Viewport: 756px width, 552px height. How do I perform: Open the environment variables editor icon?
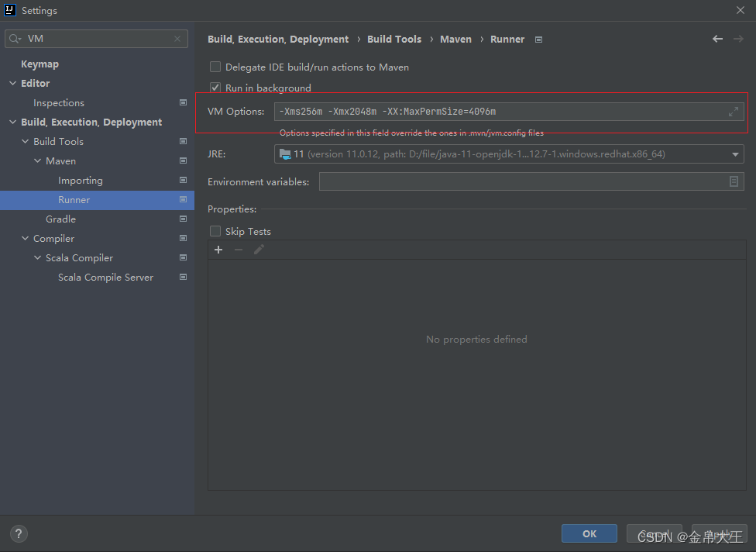click(x=734, y=181)
